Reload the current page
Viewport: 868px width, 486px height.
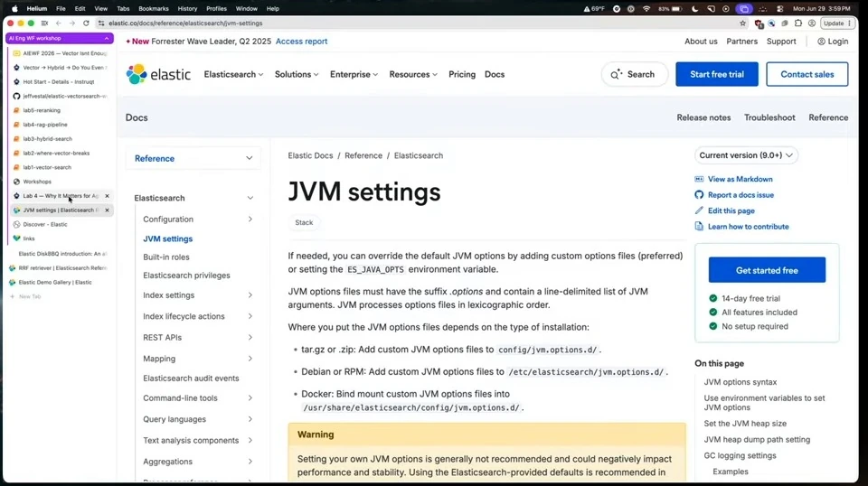tap(87, 23)
